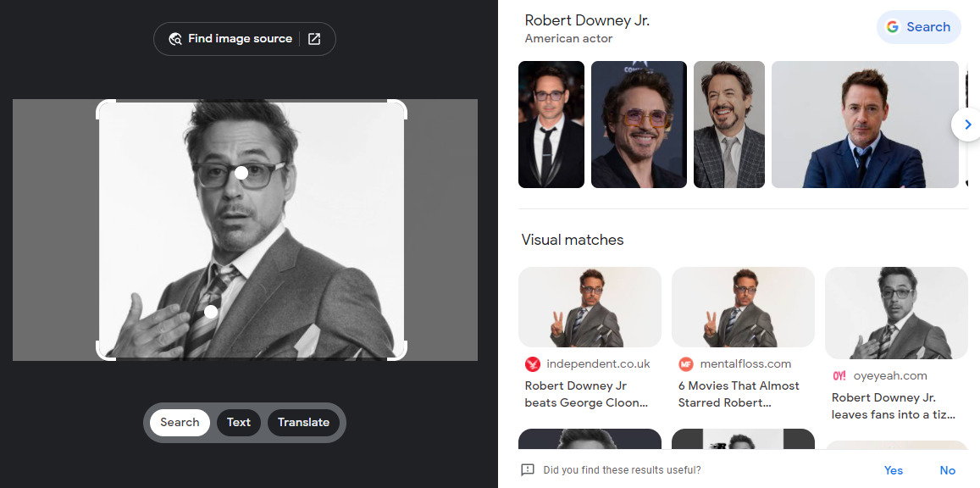Viewport: 980px width, 488px height.
Task: Click the mentalfloss.com MF favicon
Action: click(685, 364)
